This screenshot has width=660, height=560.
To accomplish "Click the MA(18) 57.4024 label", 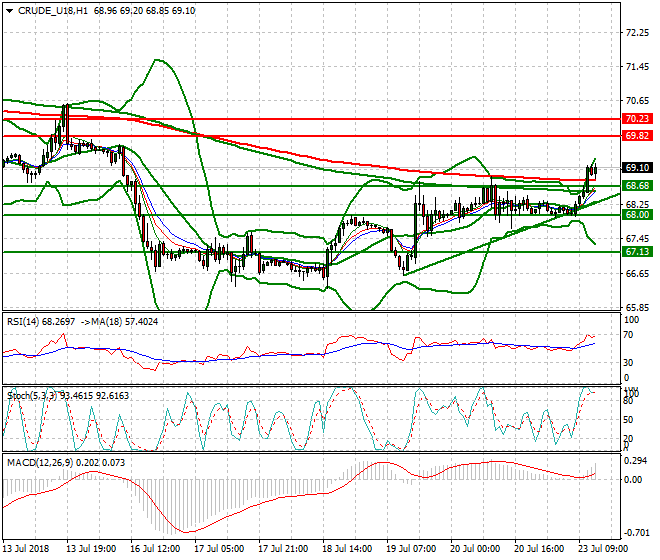I will coord(125,322).
